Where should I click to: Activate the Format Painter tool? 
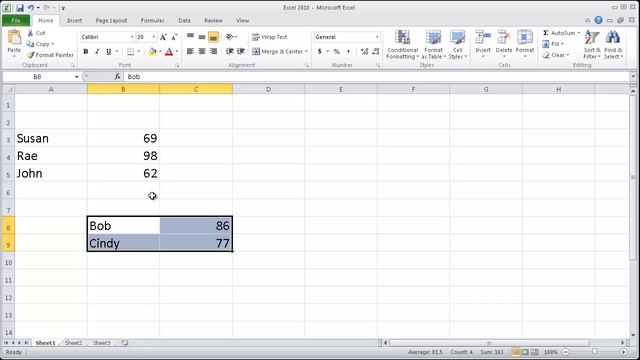(x=50, y=55)
